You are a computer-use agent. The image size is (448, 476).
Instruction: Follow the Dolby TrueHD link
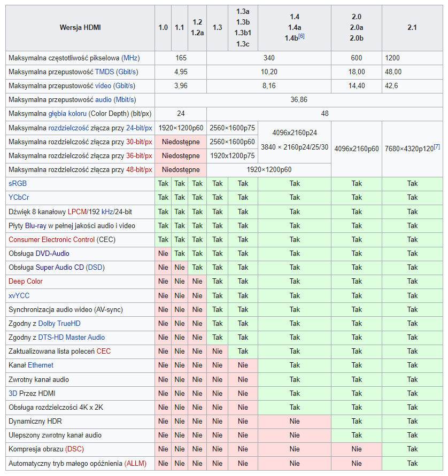tap(59, 324)
